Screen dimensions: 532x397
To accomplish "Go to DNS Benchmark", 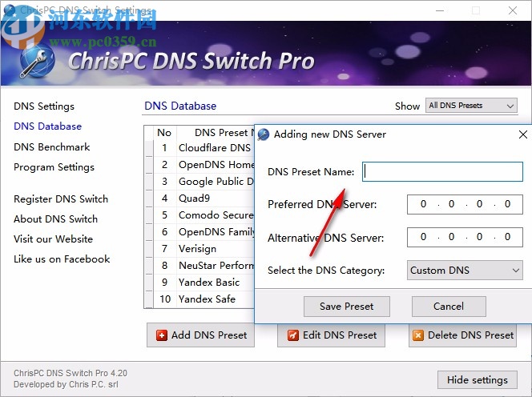I will 51,146.
